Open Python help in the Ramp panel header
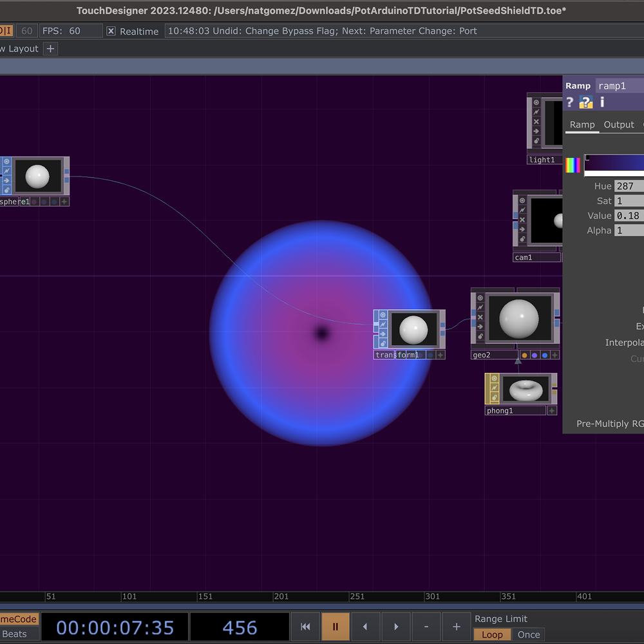Image resolution: width=644 pixels, height=644 pixels. tap(585, 102)
